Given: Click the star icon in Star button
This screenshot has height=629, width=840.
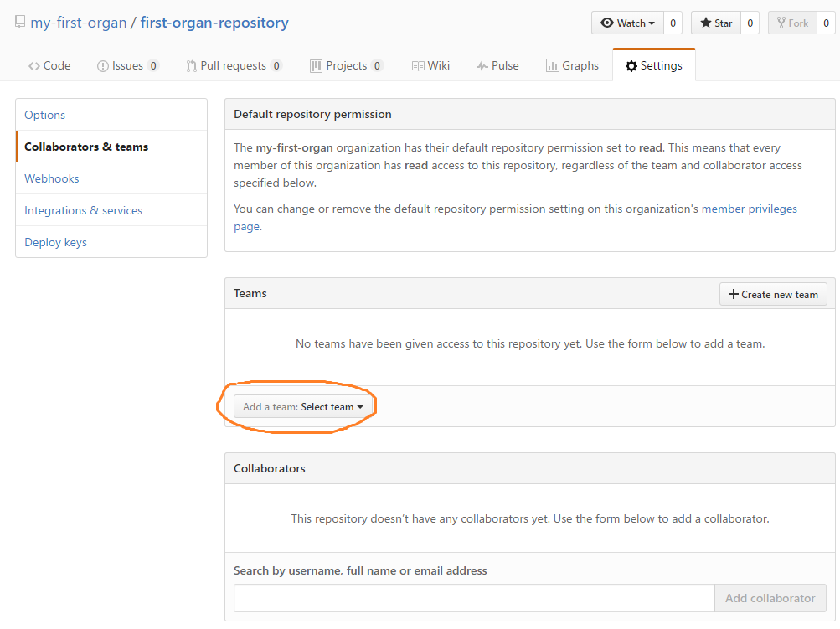Looking at the screenshot, I should pos(705,23).
